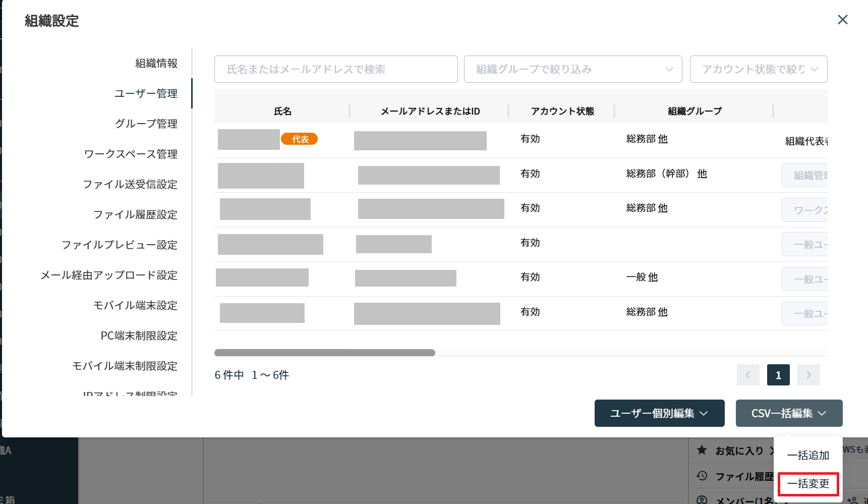Select the clock icon beside ファイル履歴

click(x=702, y=476)
